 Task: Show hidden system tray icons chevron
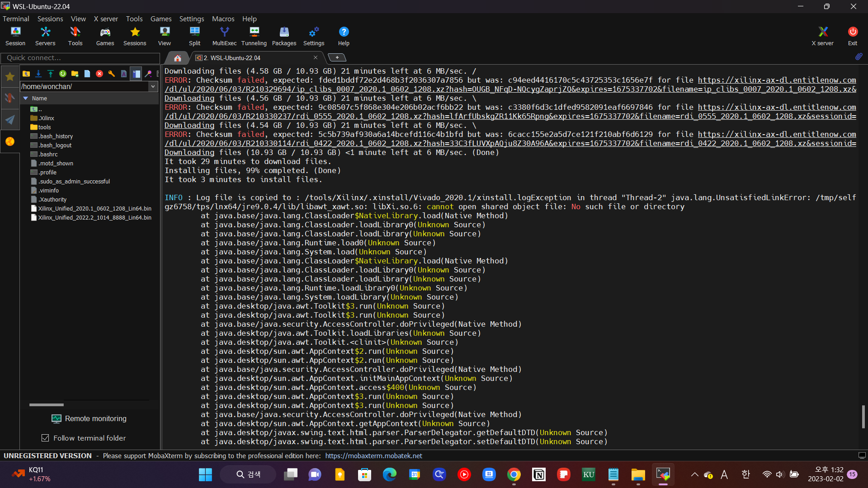(x=694, y=474)
